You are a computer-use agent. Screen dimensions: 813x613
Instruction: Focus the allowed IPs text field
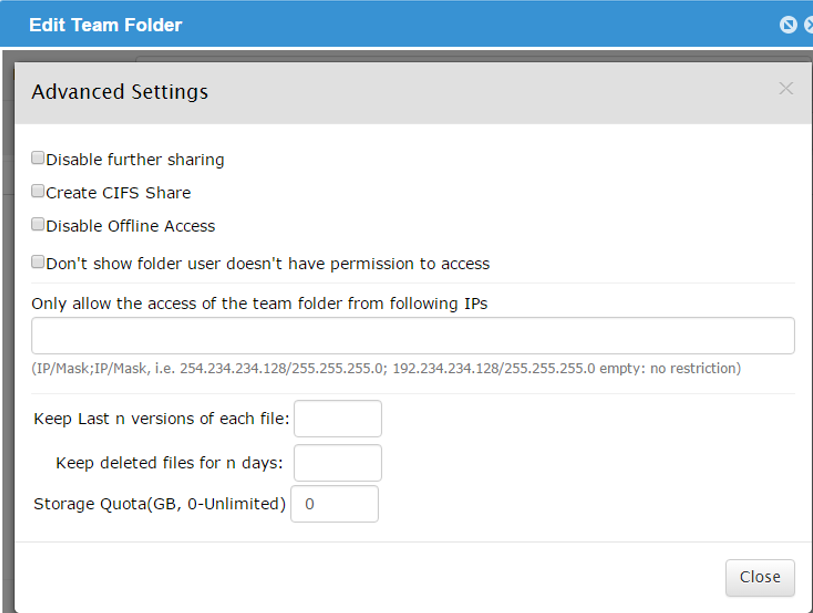point(413,336)
